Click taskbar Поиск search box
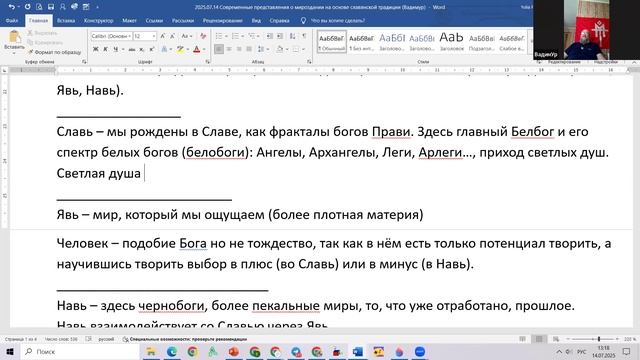This screenshot has width=640, height=360. click(80, 351)
